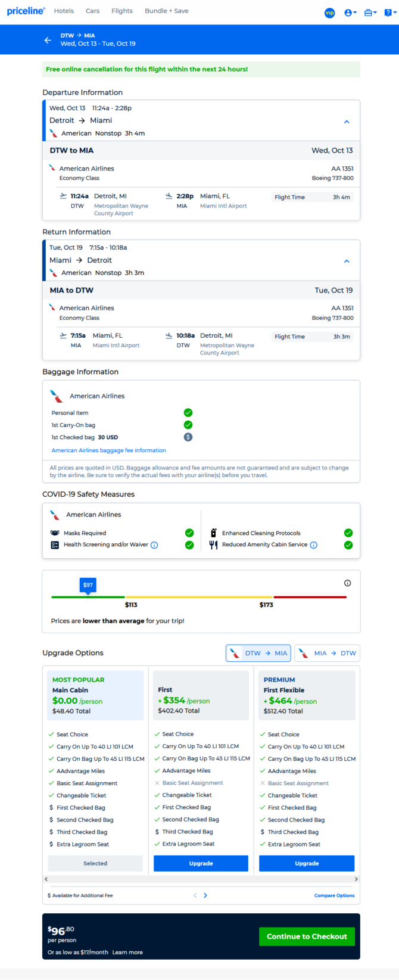Screen dimensions: 399x980
Task: Open the Hotels menu item
Action: click(64, 11)
